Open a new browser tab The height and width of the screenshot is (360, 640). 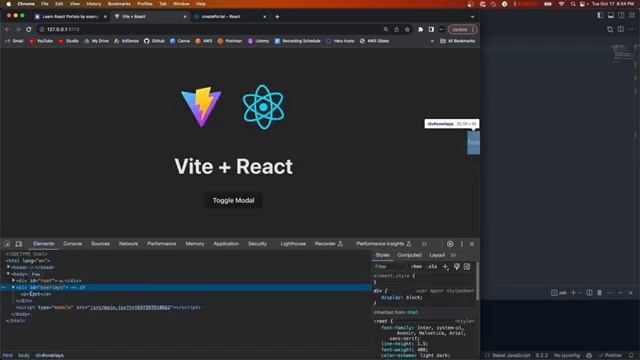277,17
